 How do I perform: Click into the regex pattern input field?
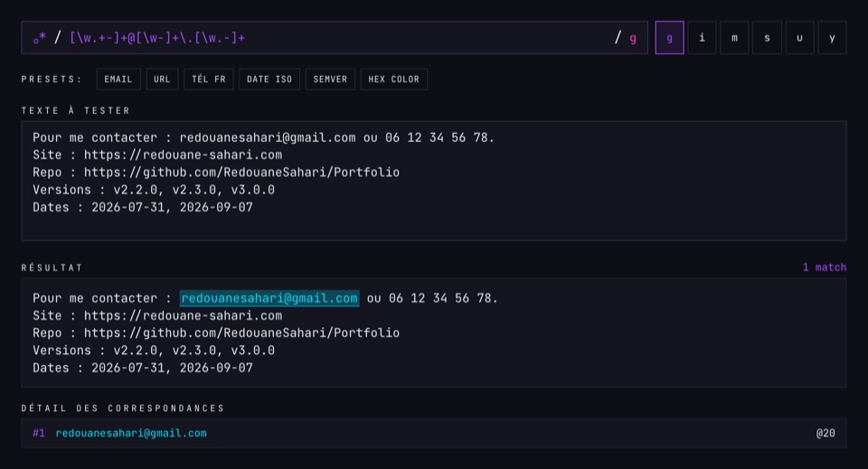click(x=335, y=38)
